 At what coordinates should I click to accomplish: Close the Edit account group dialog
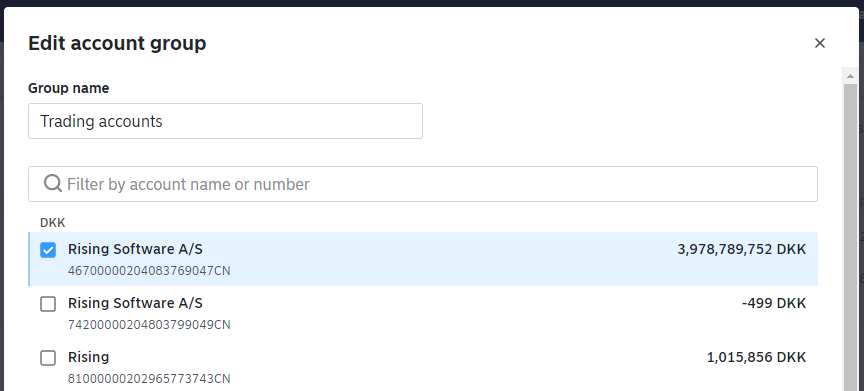pyautogui.click(x=819, y=43)
